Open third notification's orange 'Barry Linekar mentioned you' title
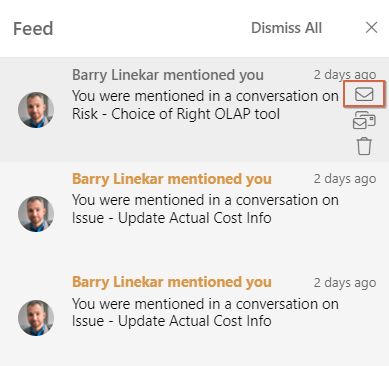 click(172, 282)
